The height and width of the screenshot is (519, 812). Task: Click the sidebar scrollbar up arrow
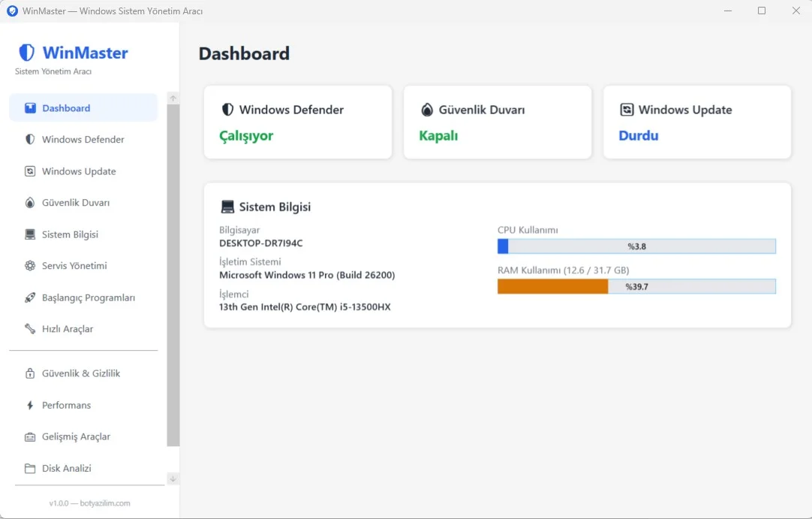173,98
